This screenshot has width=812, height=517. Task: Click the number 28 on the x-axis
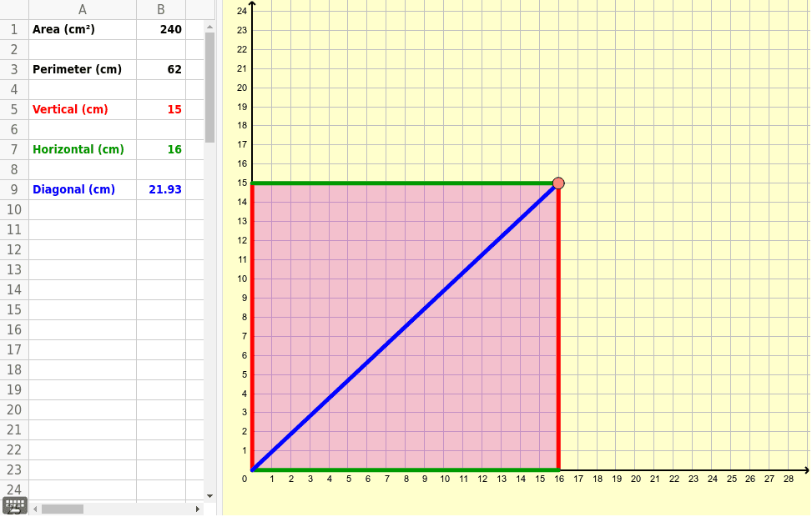(x=788, y=479)
